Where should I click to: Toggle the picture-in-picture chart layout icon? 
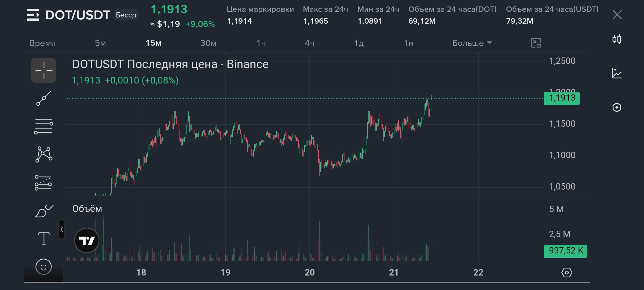coord(536,43)
